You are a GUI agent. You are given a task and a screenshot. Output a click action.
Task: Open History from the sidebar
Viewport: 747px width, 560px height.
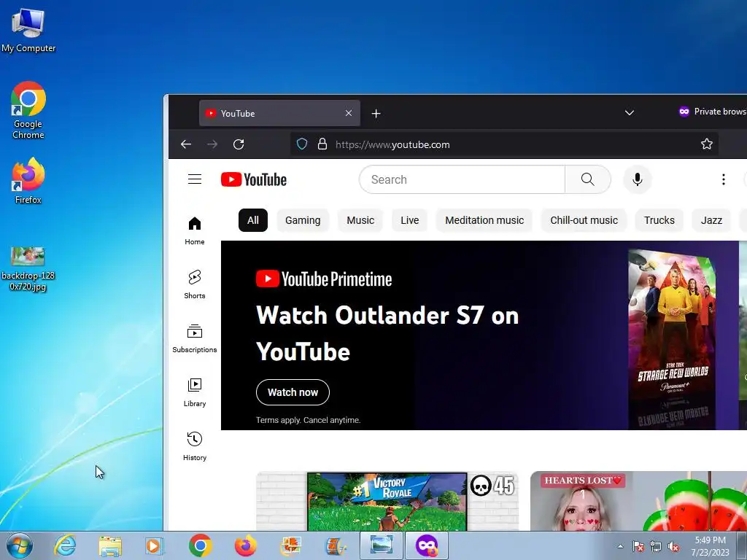point(194,446)
